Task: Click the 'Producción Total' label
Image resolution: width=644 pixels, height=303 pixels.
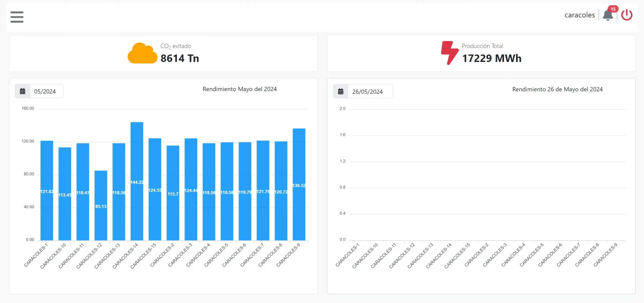Action: [x=482, y=46]
